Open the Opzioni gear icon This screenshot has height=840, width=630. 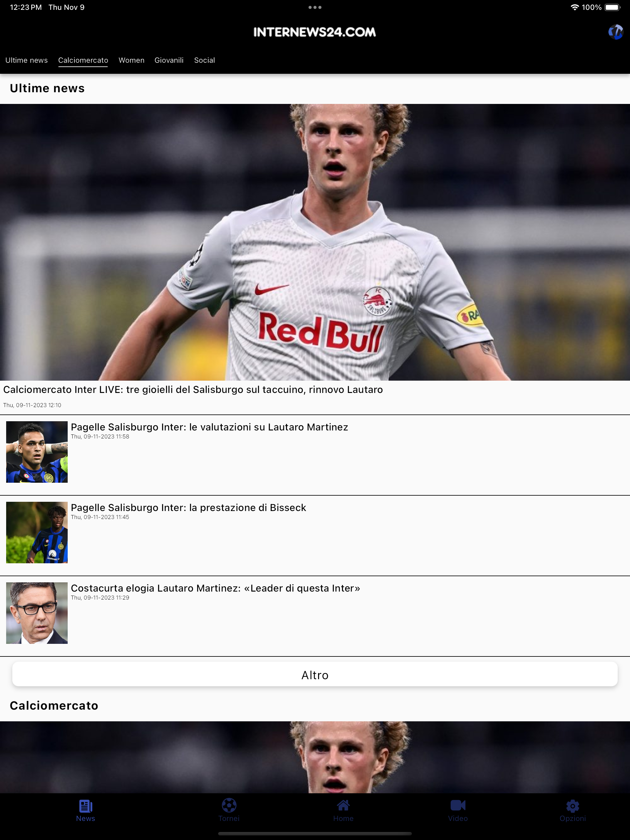pyautogui.click(x=572, y=806)
